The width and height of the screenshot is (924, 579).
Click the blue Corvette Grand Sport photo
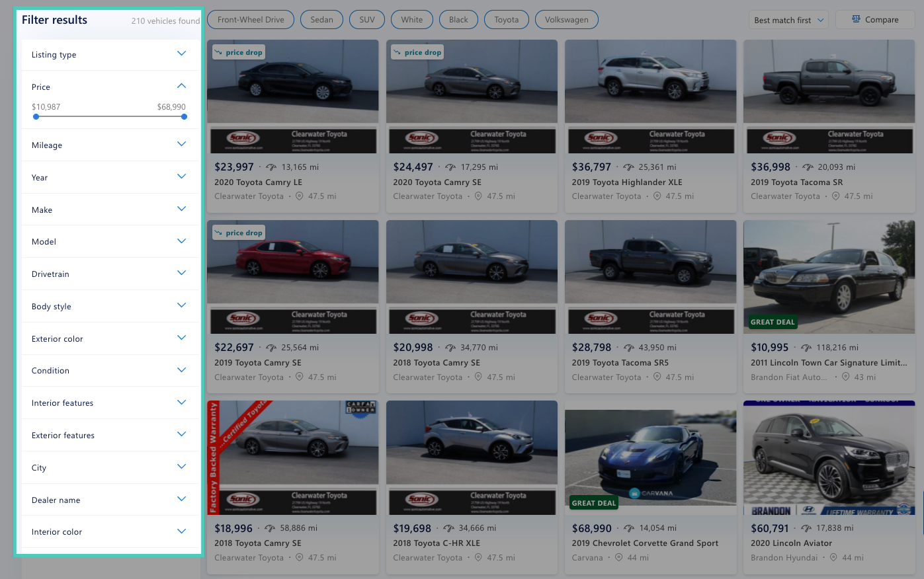coord(650,458)
